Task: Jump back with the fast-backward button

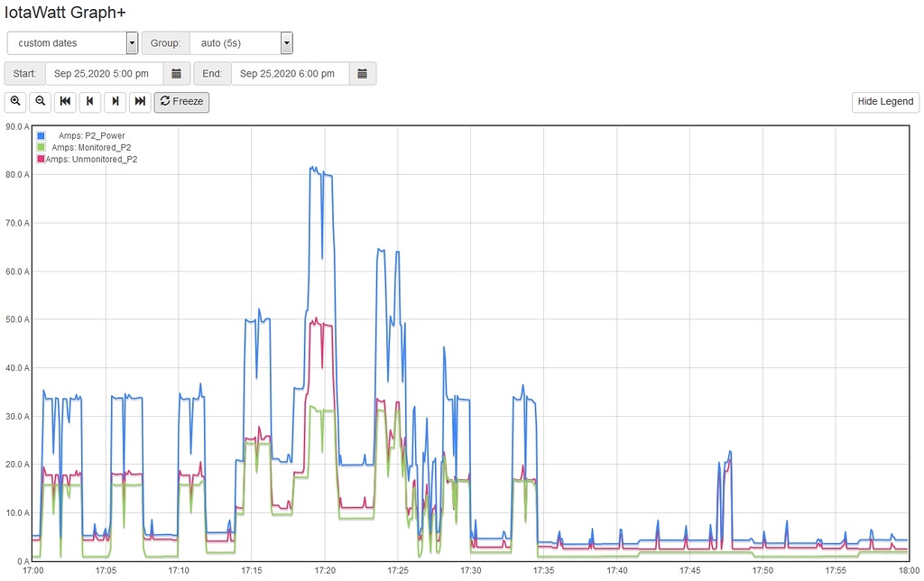Action: (66, 102)
